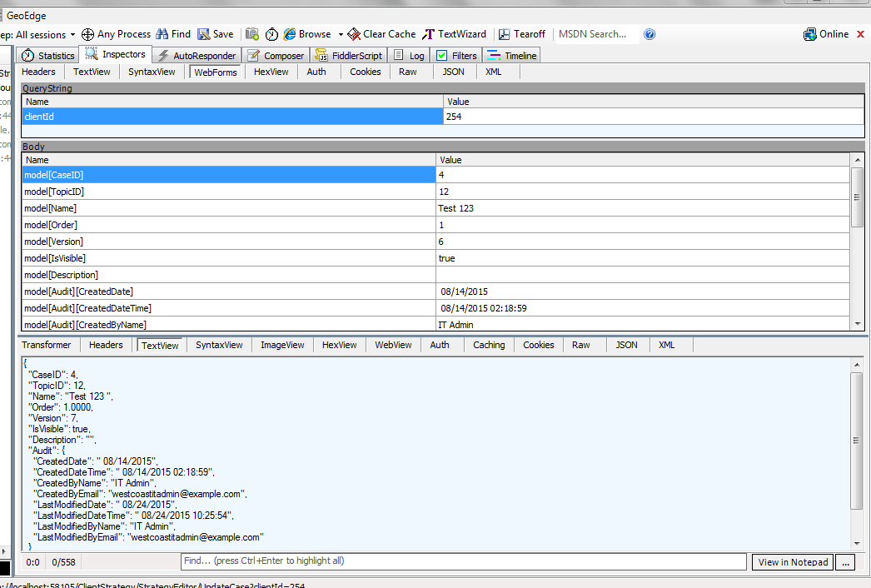The height and width of the screenshot is (588, 871).
Task: Switch to the Statistics tab
Action: 47,56
